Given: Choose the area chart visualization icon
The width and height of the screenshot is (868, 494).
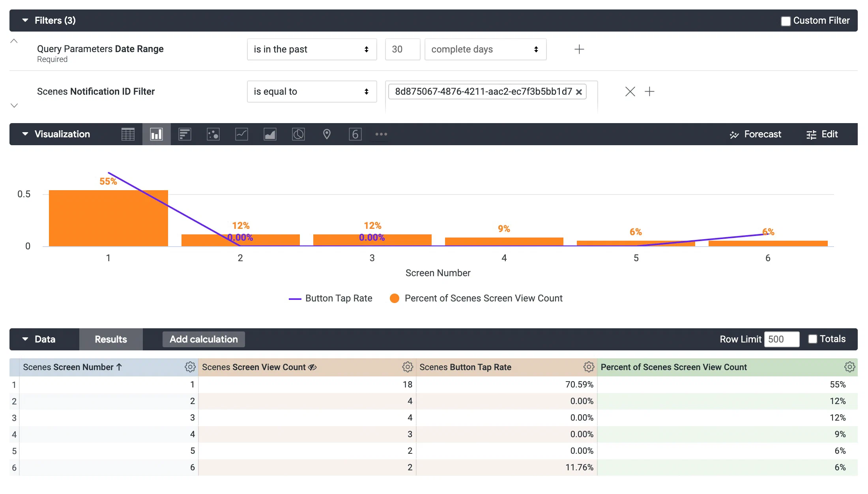Looking at the screenshot, I should coord(270,134).
